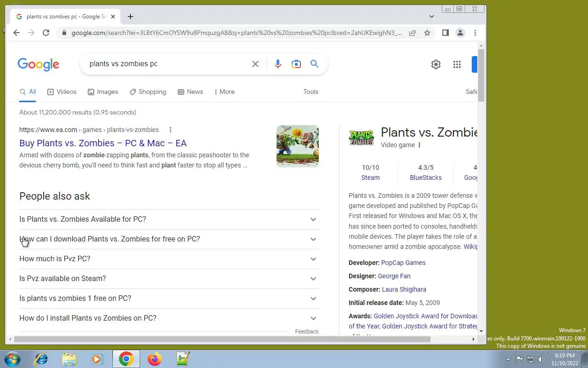Open the Laura Shigihara composer link
This screenshot has width=588, height=368.
404,289
